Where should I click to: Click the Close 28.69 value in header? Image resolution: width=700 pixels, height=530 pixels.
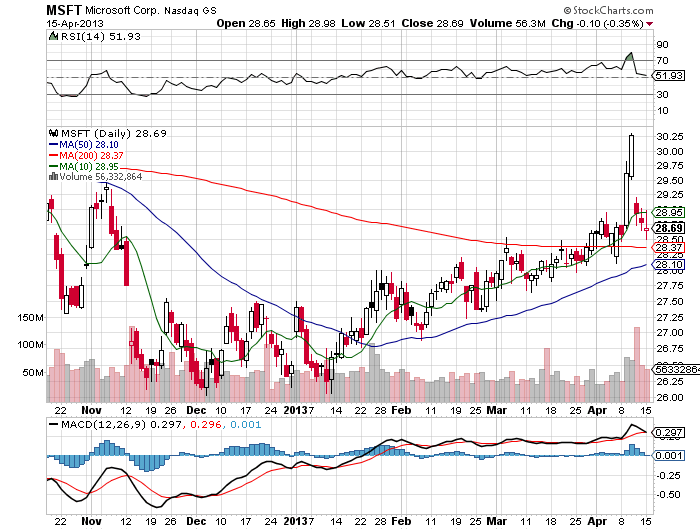pyautogui.click(x=432, y=23)
